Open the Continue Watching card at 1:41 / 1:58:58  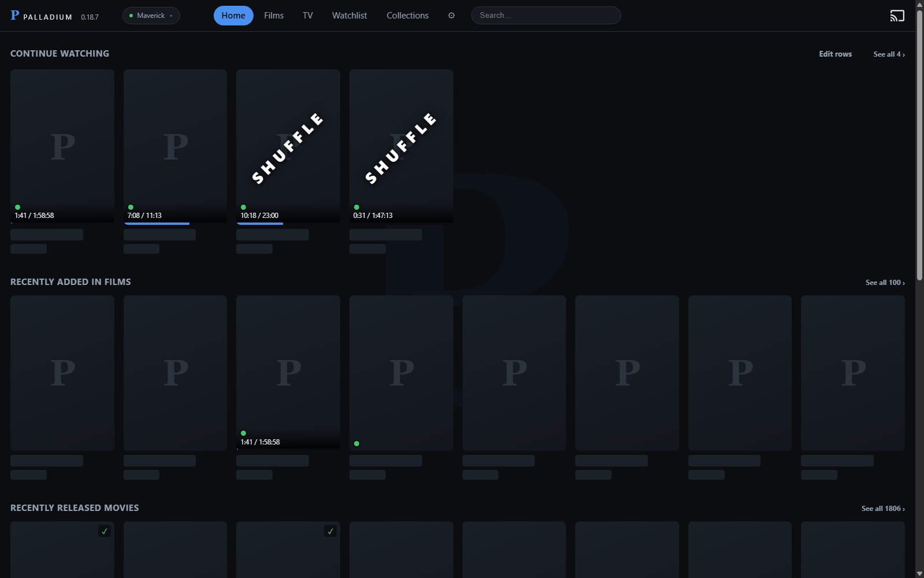point(62,146)
